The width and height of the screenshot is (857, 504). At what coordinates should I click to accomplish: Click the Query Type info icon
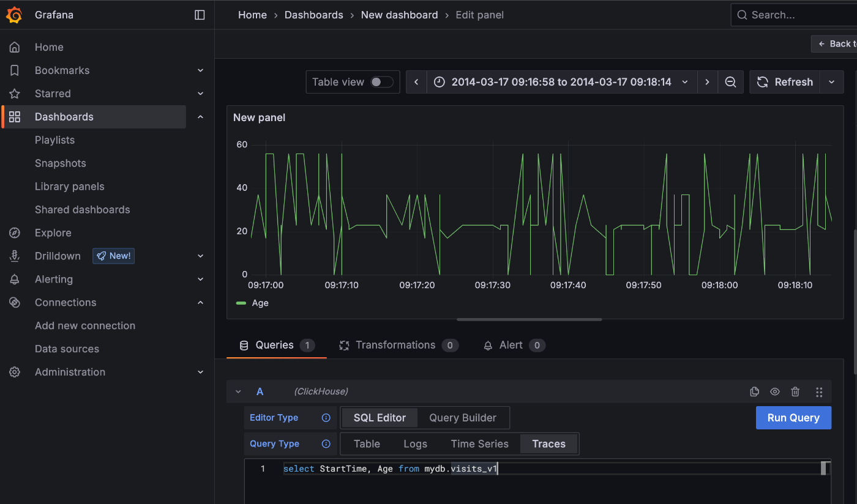(x=326, y=444)
